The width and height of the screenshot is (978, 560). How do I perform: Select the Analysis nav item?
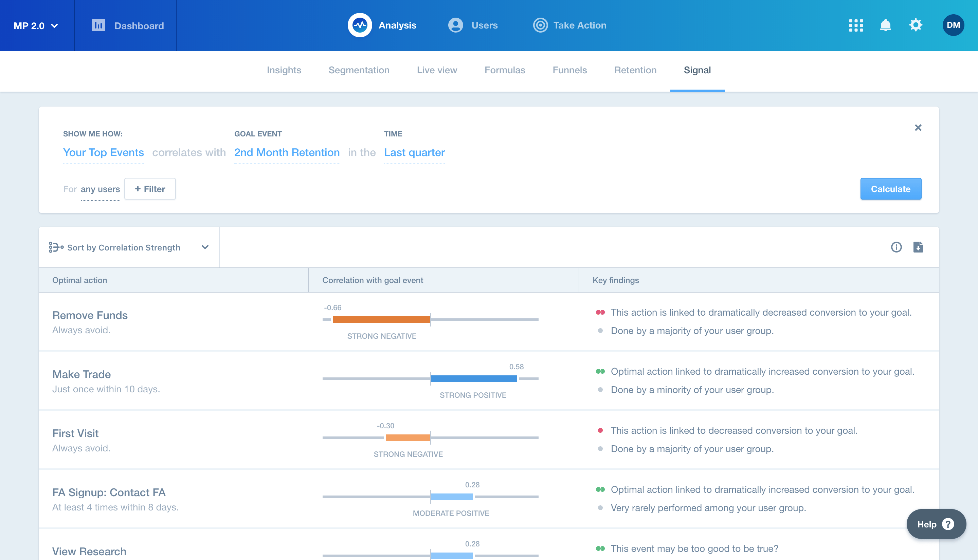tap(397, 25)
